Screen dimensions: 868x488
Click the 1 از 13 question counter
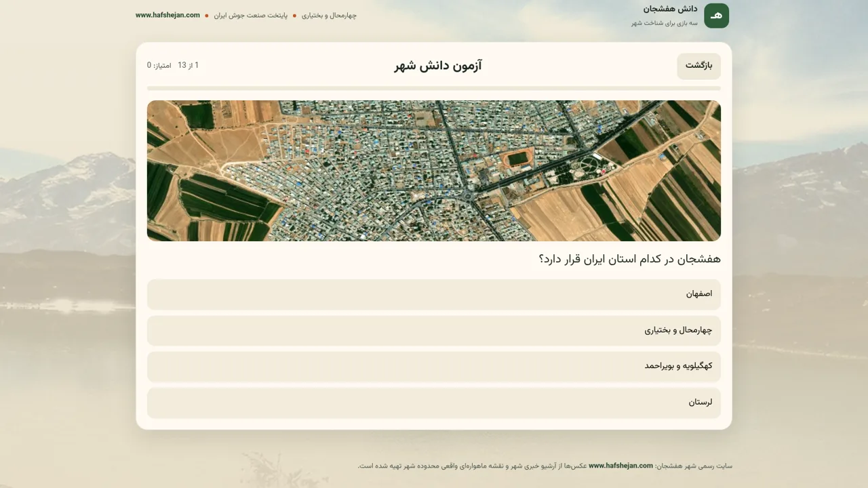coord(189,65)
